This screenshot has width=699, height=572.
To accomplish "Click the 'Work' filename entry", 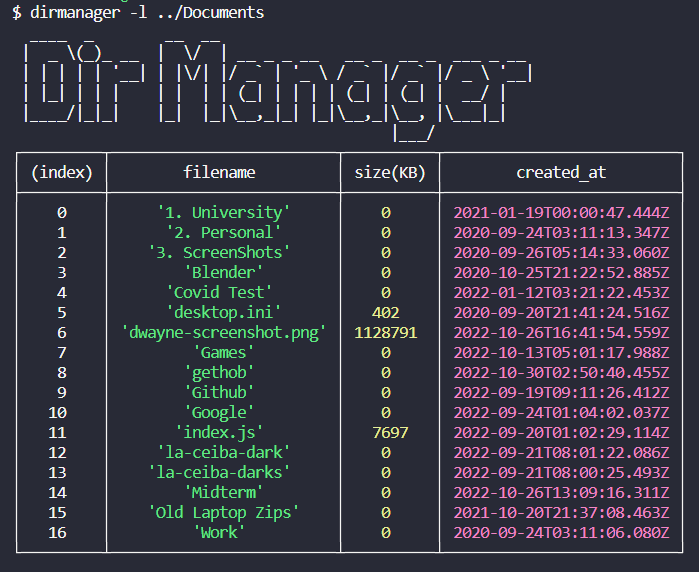I will tap(219, 533).
